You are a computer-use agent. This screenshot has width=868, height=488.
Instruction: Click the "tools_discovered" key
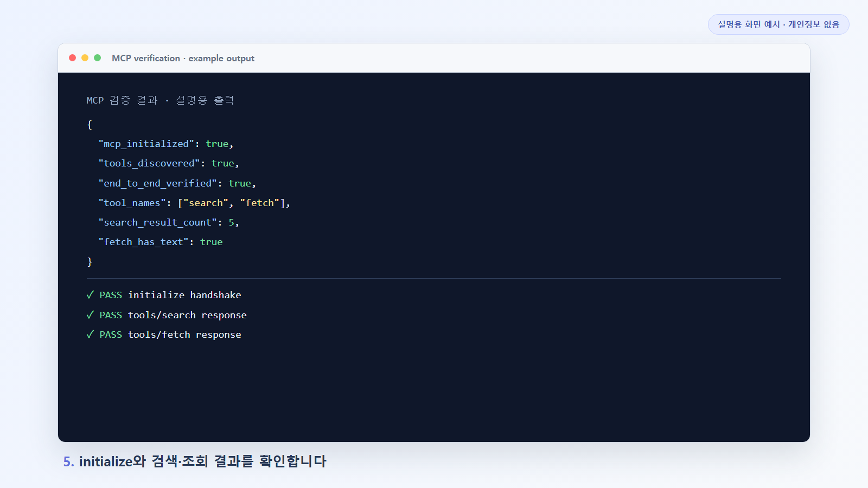coord(149,163)
